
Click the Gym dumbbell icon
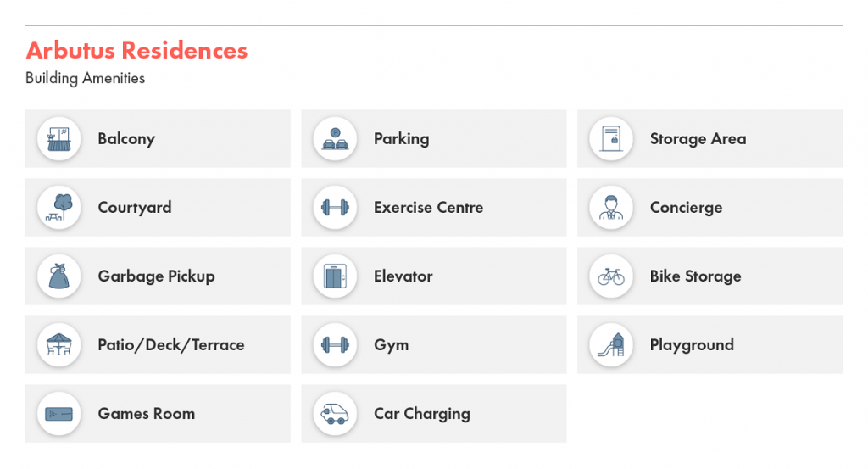click(x=335, y=344)
